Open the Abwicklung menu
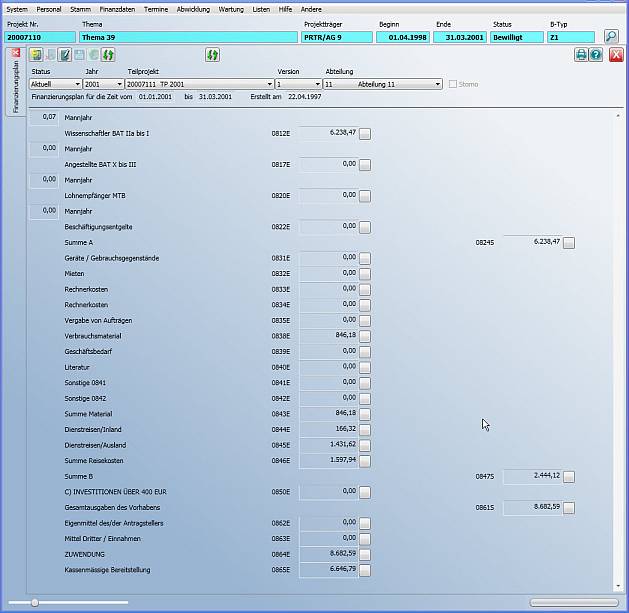This screenshot has width=629, height=613. 193,9
